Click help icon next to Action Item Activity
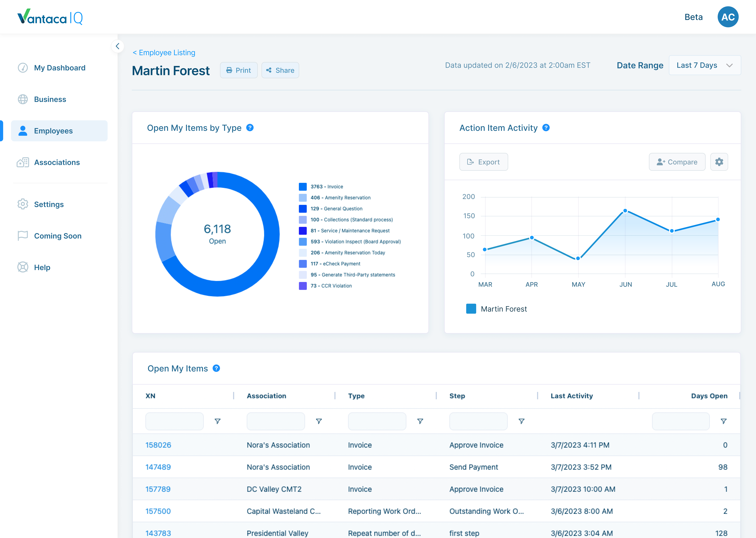This screenshot has width=756, height=538. tap(546, 128)
